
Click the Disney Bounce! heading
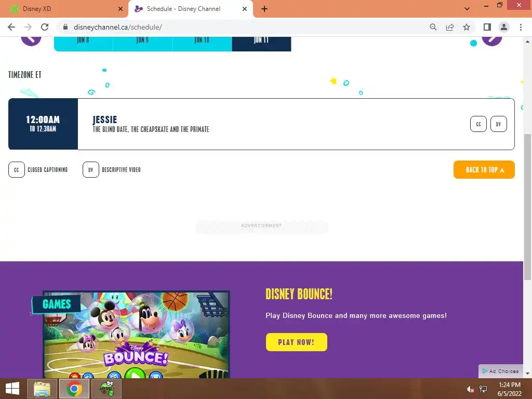click(x=299, y=294)
